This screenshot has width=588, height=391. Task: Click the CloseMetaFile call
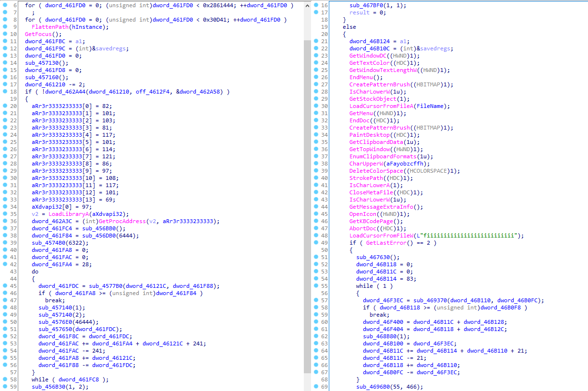pyautogui.click(x=371, y=192)
